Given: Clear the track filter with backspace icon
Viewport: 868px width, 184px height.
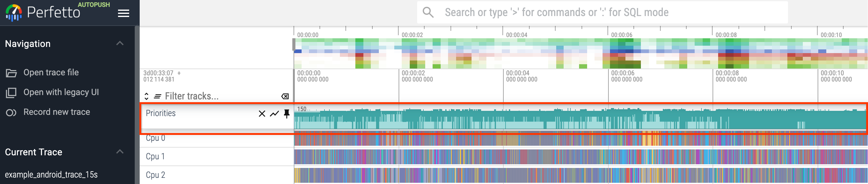Looking at the screenshot, I should tap(285, 97).
